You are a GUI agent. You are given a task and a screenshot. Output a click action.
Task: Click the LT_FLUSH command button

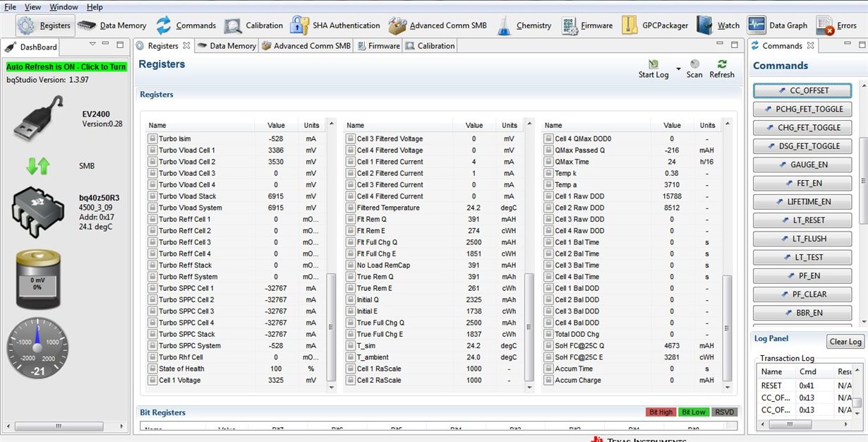click(x=802, y=239)
